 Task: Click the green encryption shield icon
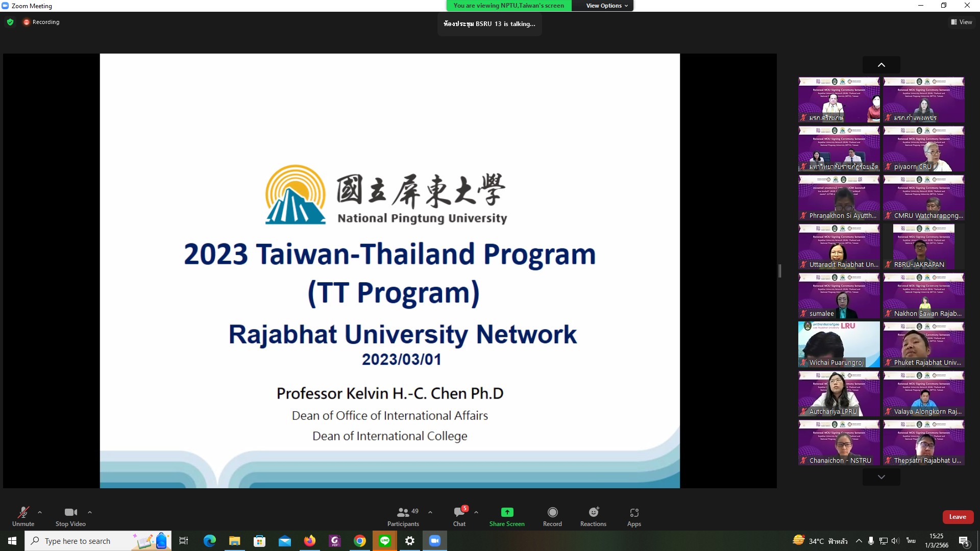pos(10,22)
